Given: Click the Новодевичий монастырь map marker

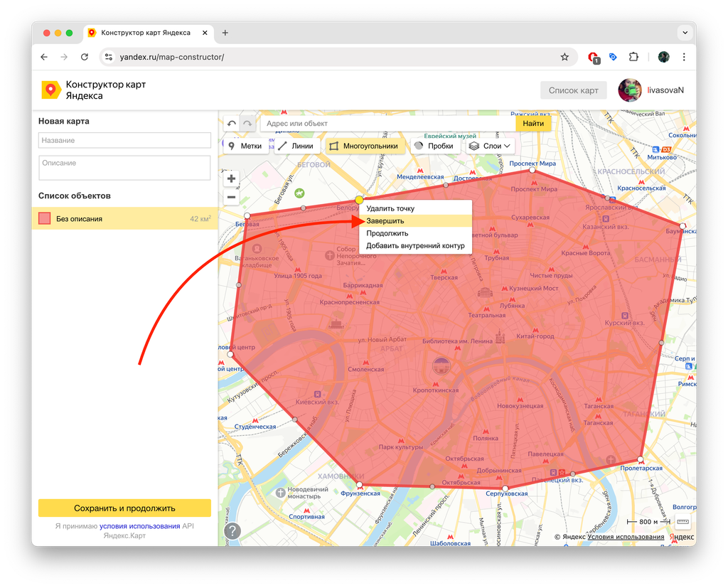Looking at the screenshot, I should coord(280,493).
